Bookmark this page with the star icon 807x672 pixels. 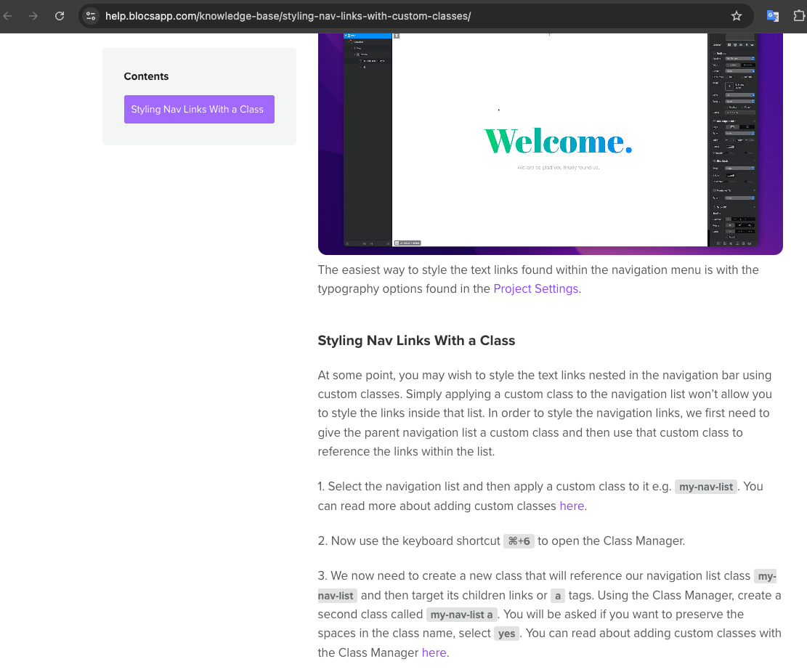point(736,16)
